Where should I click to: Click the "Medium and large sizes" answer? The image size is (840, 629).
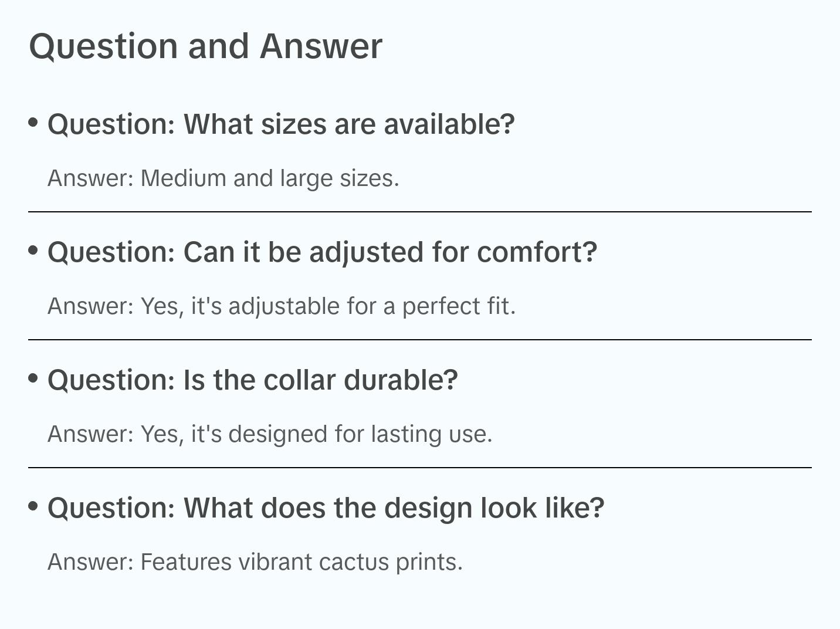[x=223, y=178]
